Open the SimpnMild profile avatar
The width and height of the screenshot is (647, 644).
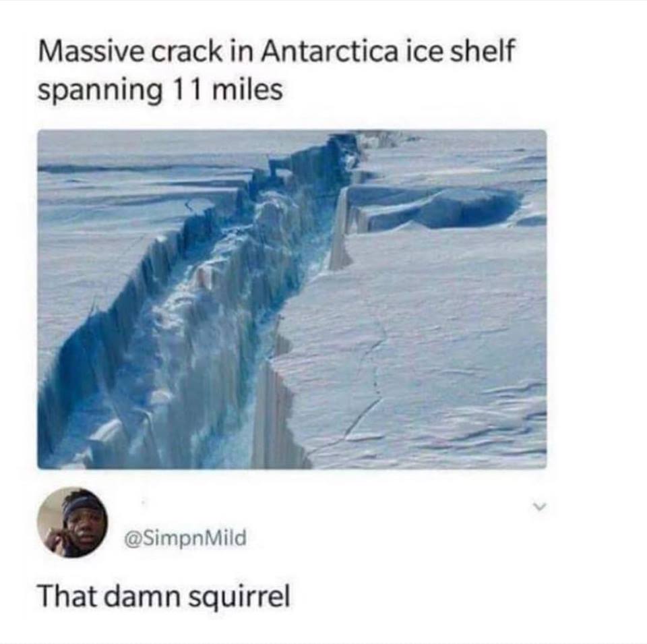click(x=73, y=523)
